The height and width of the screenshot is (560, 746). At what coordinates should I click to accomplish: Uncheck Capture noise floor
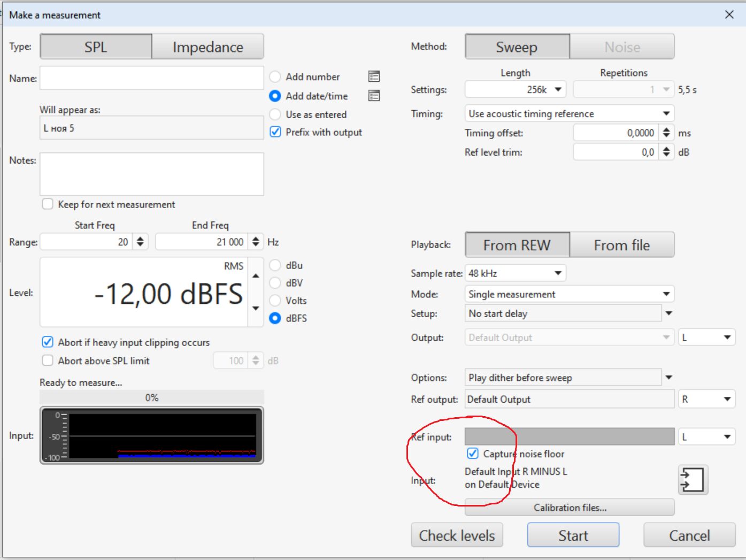473,454
